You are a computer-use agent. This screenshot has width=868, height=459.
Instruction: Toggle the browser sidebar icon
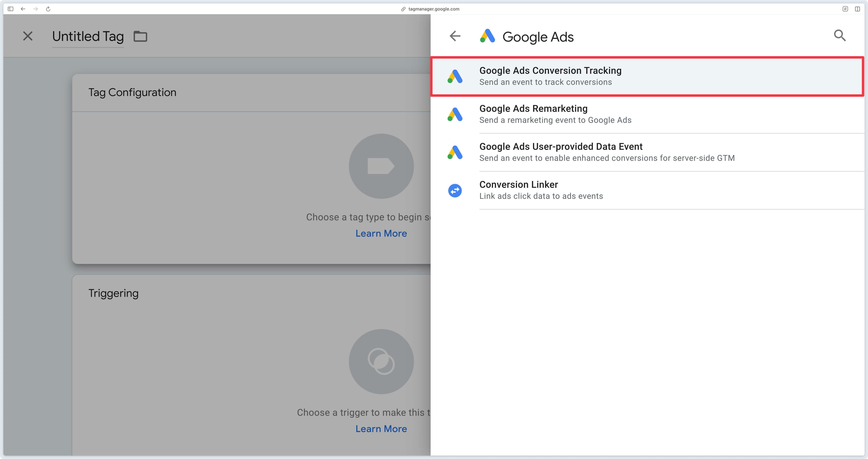11,9
